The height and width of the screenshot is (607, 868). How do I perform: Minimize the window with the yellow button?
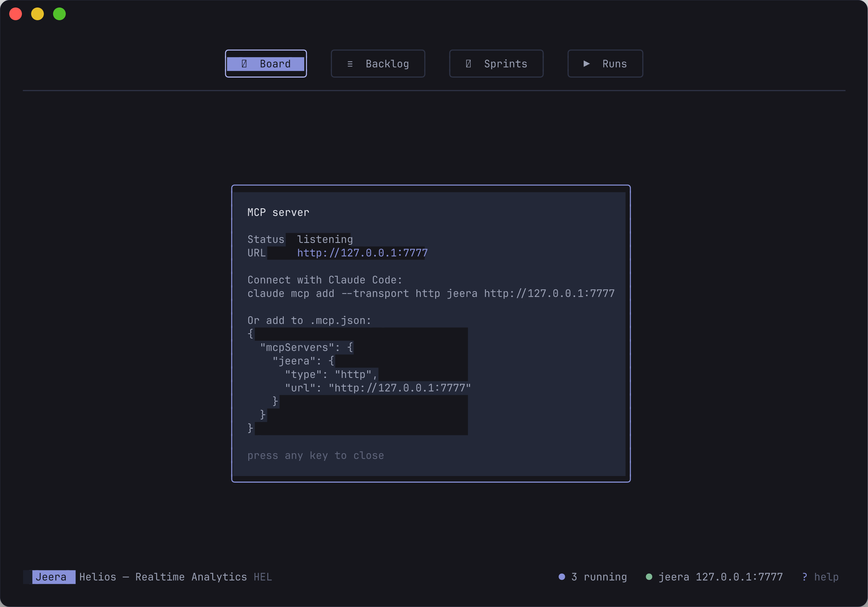click(x=37, y=14)
